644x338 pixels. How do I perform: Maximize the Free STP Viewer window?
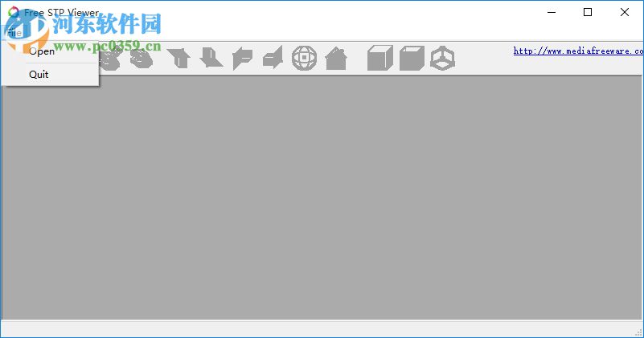click(x=588, y=12)
